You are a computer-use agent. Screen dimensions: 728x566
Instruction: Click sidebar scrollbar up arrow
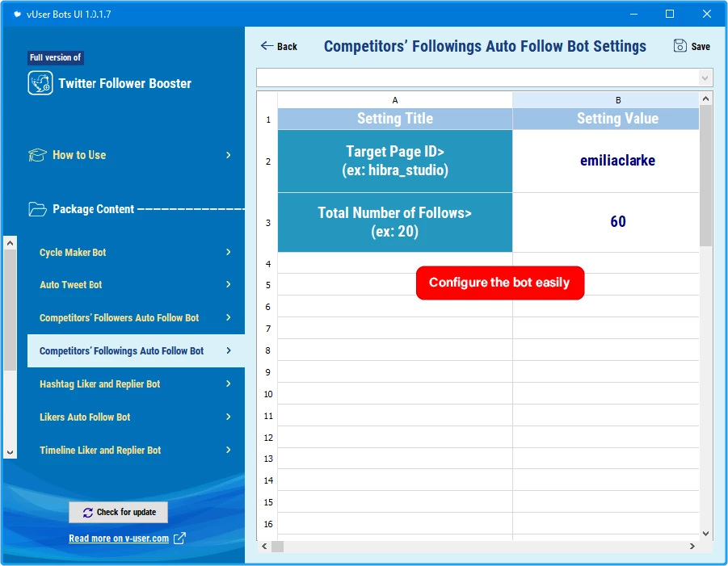(11, 243)
